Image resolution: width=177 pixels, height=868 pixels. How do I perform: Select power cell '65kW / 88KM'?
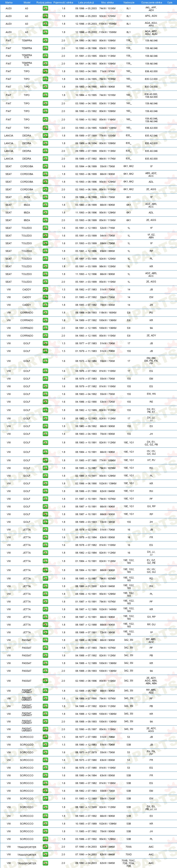[108, 251]
